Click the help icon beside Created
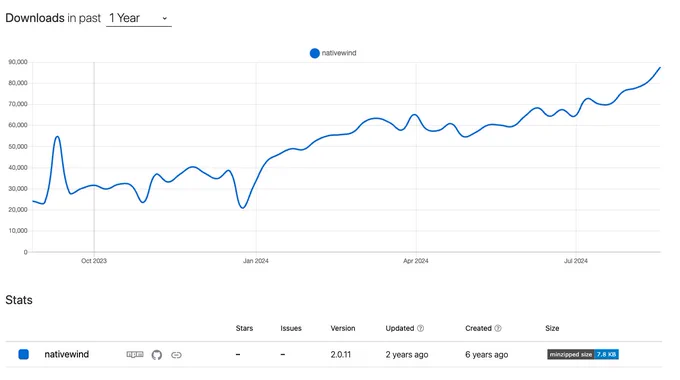This screenshot has height=380, width=680. [498, 328]
